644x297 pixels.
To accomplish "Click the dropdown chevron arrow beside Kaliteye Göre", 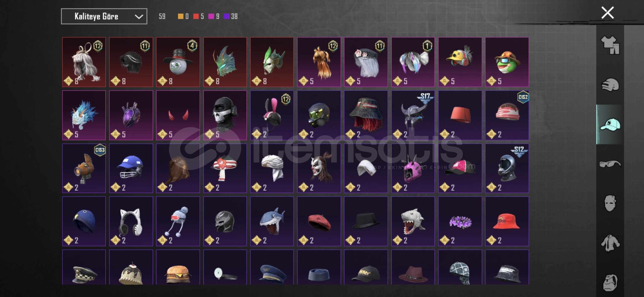I will pyautogui.click(x=139, y=17).
